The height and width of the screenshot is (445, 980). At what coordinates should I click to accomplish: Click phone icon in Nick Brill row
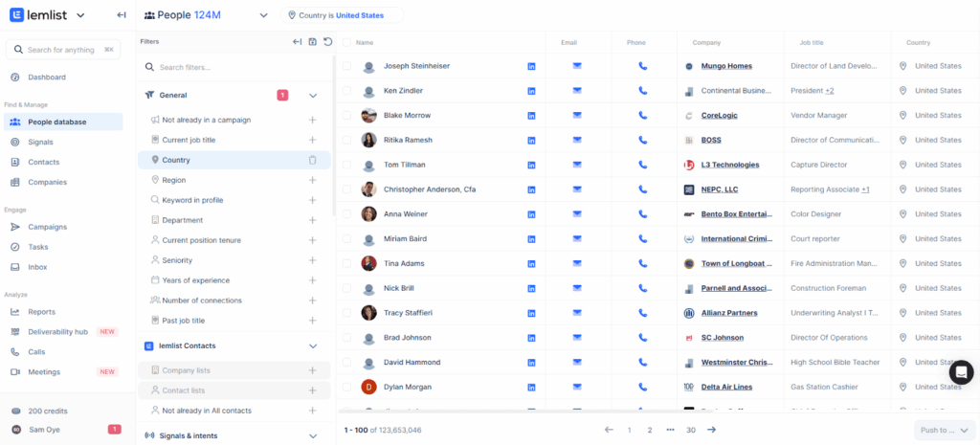[642, 288]
